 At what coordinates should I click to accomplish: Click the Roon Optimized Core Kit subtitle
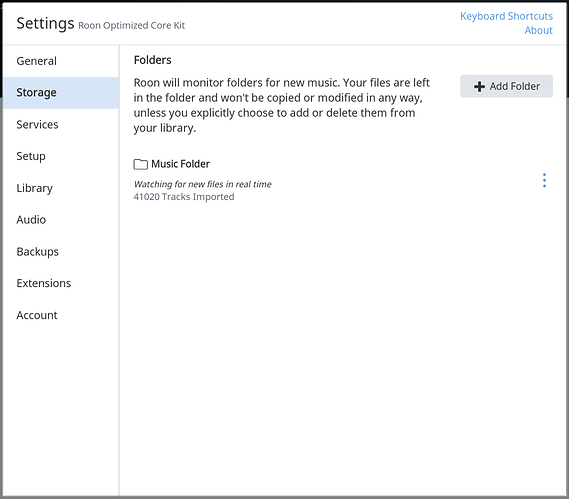click(x=131, y=25)
